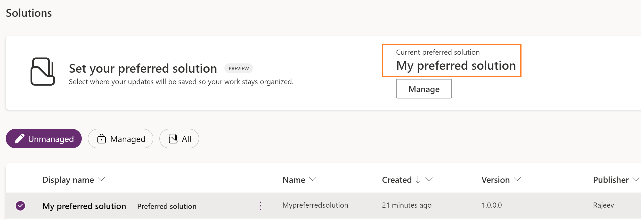
Task: Click the descending sort arrow beside Created
Action: [x=417, y=180]
